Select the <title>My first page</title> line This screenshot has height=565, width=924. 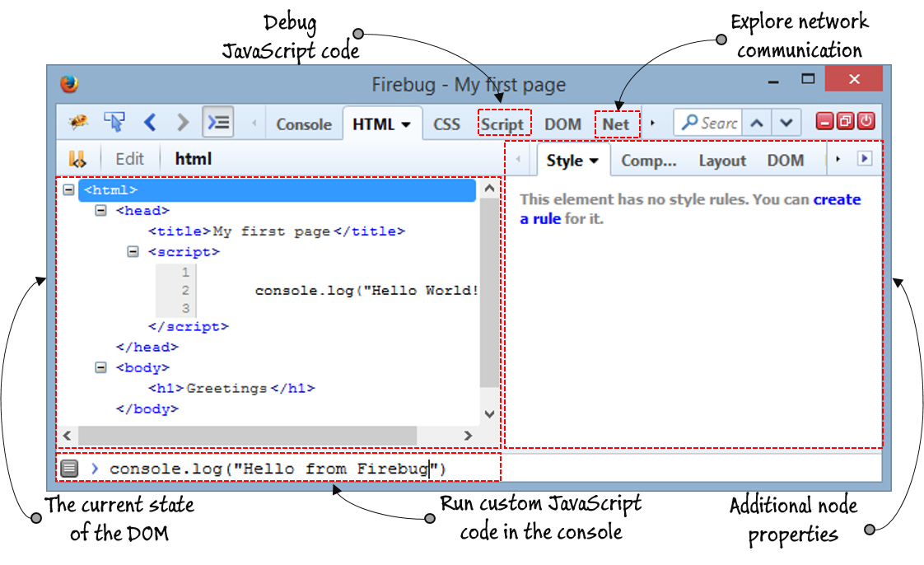[277, 231]
